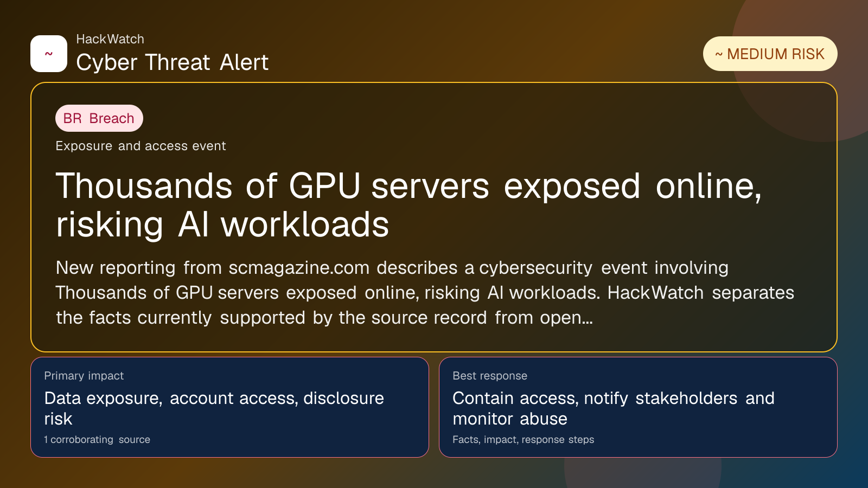Click 'Exposure and access event' subtitle

141,146
